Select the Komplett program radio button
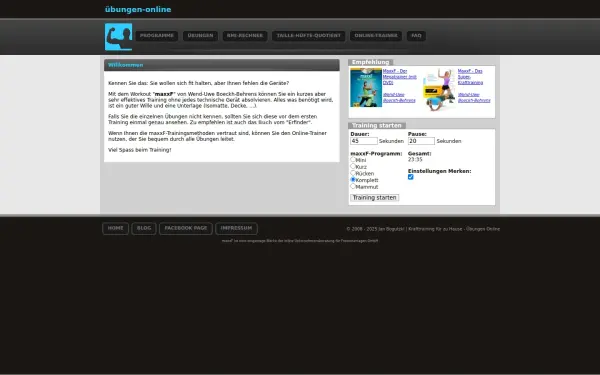 [x=353, y=179]
